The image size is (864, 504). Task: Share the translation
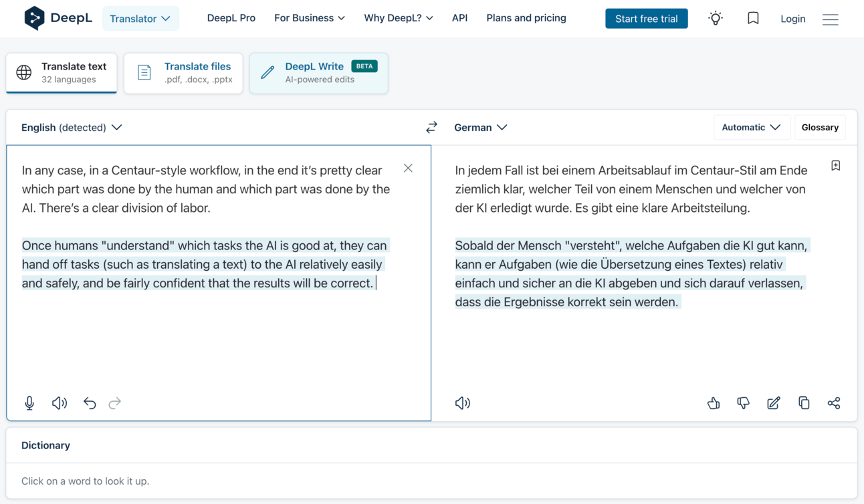coord(834,403)
